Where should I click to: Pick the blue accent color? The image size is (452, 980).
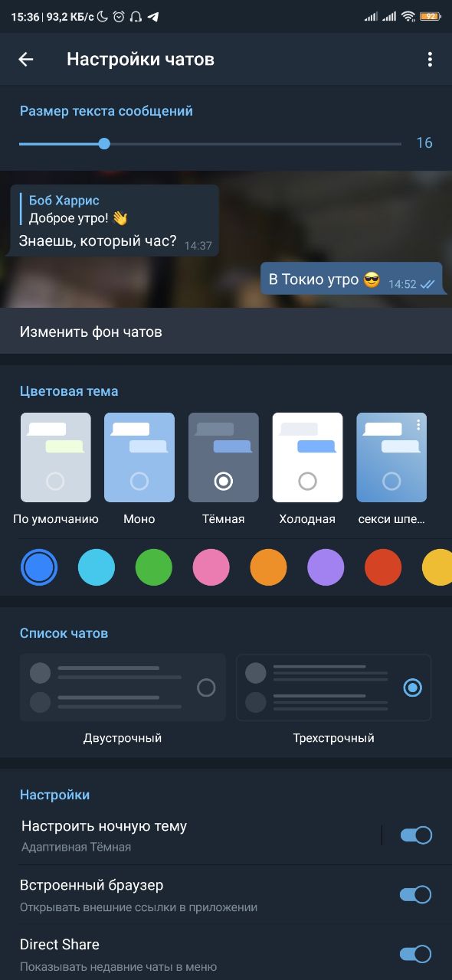(x=39, y=567)
